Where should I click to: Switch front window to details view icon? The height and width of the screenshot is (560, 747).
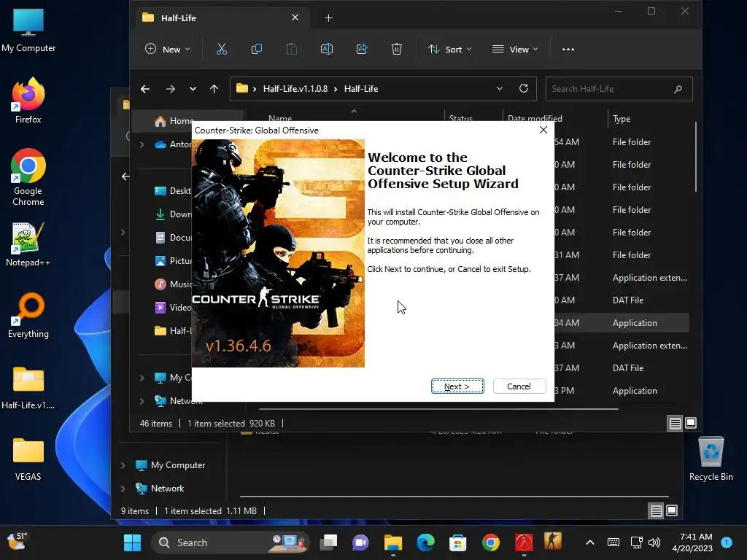[675, 423]
